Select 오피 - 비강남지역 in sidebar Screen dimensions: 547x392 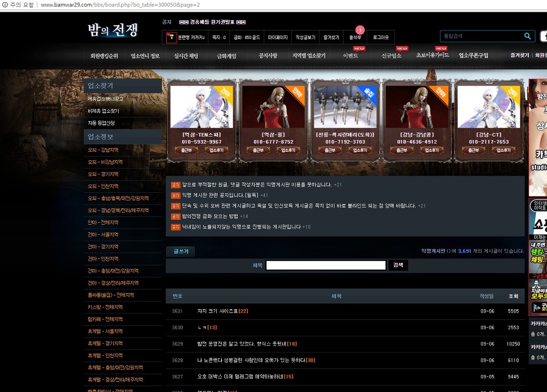click(105, 162)
